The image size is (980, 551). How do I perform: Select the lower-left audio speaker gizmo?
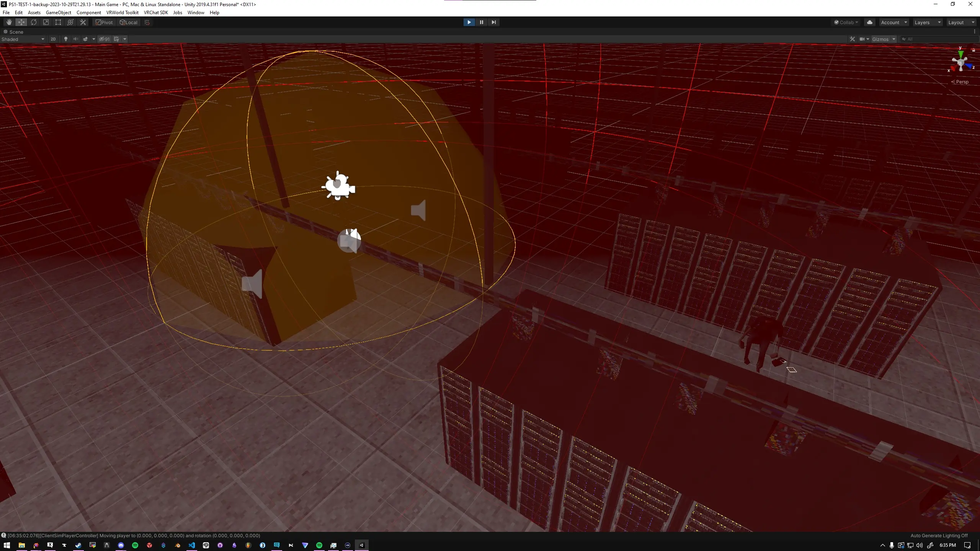click(x=252, y=284)
